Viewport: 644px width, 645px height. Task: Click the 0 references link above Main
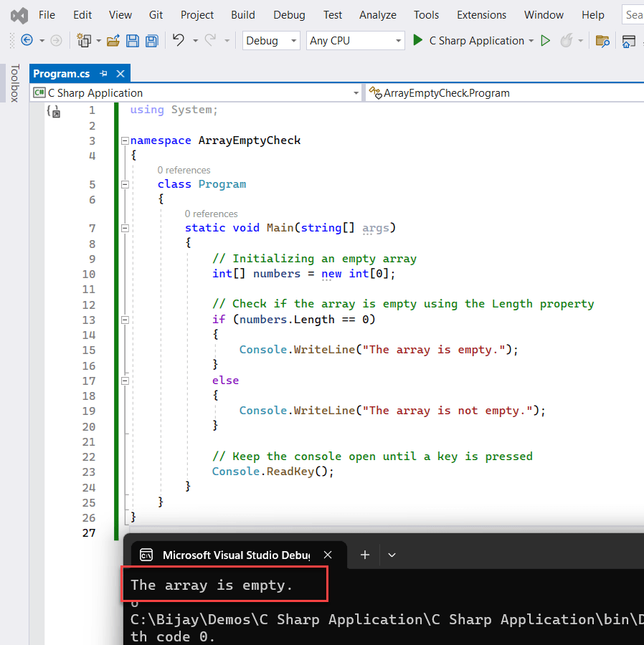coord(211,214)
